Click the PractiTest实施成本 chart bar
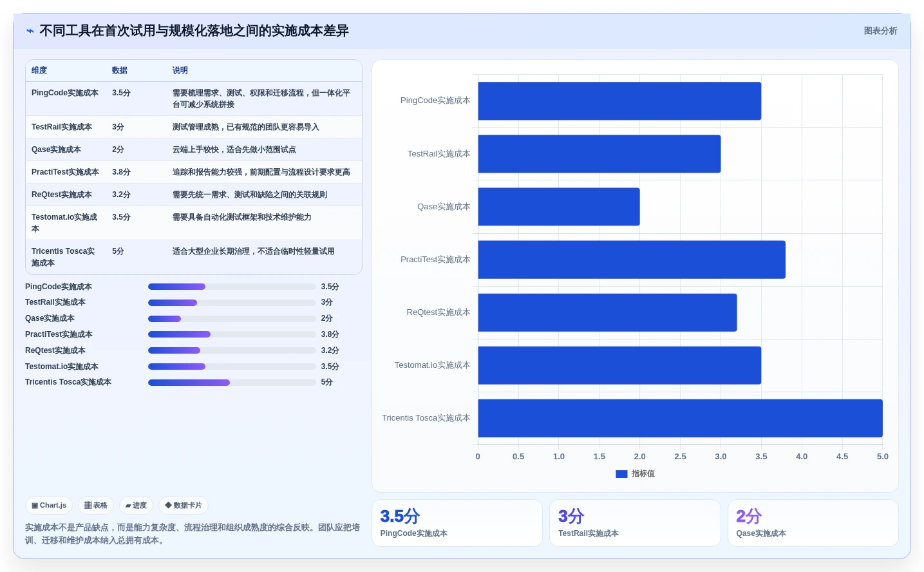924x572 pixels. [632, 260]
